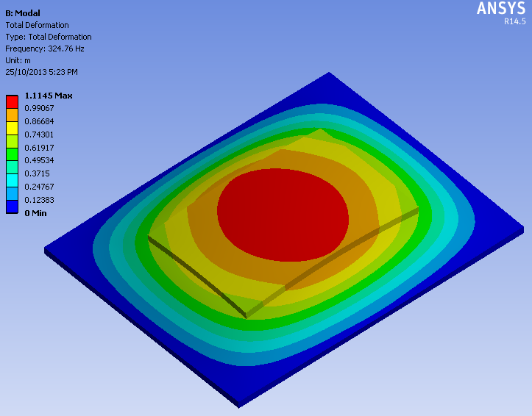
Task: Click the dark blue bottom legend band
Action: (x=12, y=207)
